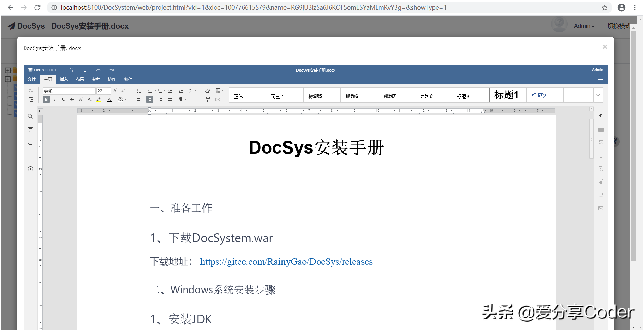Increase the paragraph indent
Viewport: 644px width, 330px height.
[181, 91]
